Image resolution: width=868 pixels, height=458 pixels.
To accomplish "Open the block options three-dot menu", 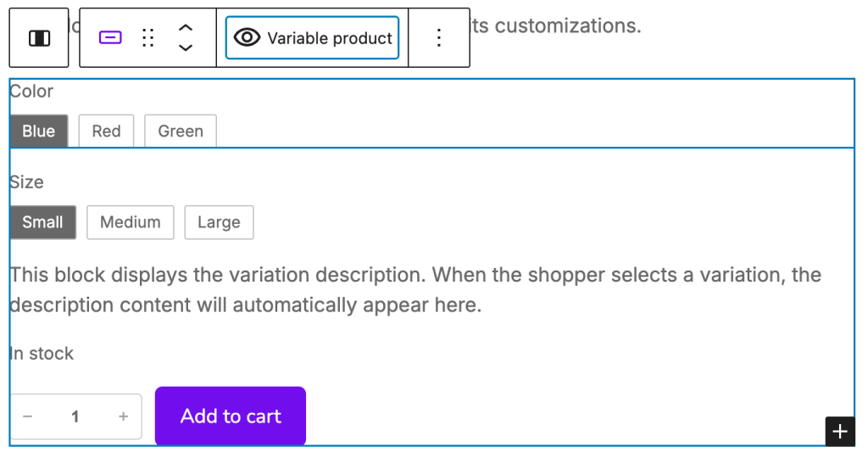I will click(x=439, y=38).
